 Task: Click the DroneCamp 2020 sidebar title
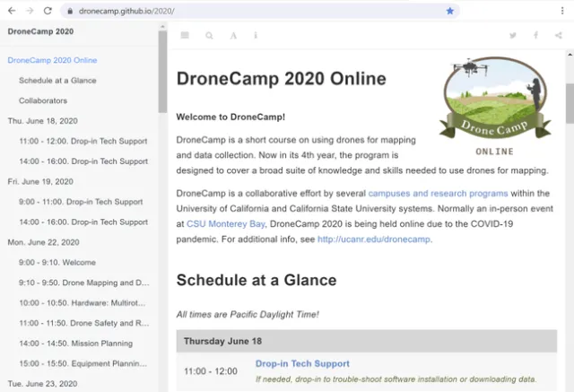[40, 31]
